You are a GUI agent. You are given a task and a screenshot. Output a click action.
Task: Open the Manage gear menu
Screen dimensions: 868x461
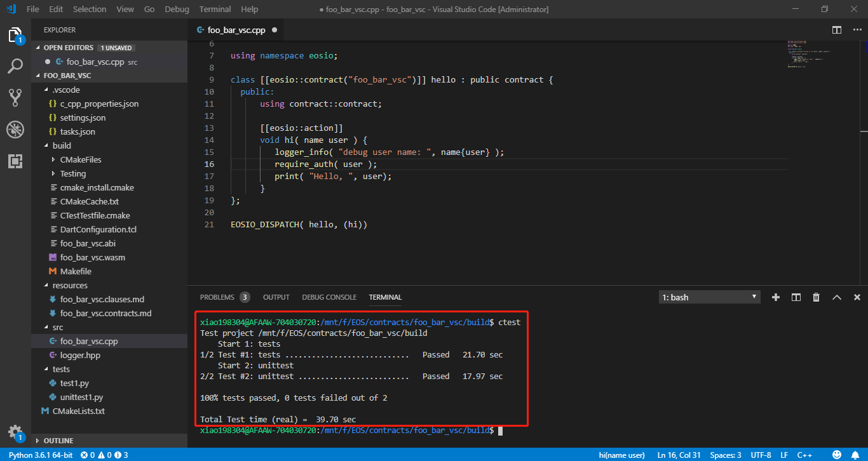click(x=15, y=431)
